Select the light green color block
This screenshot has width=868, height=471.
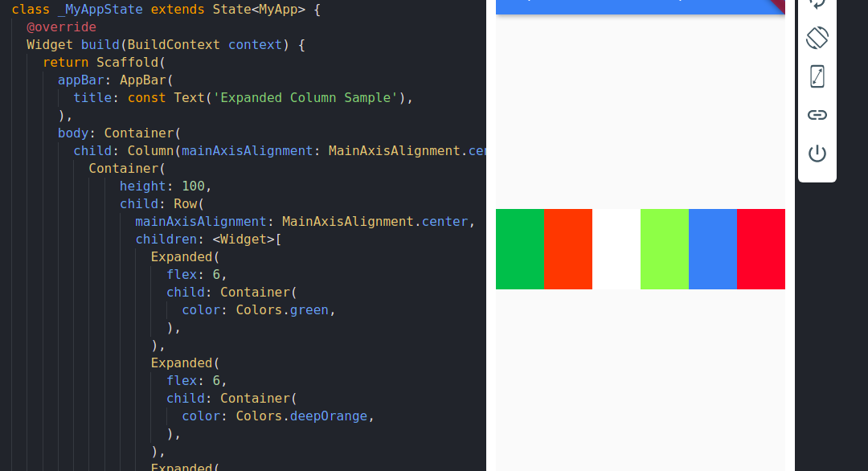tap(665, 249)
